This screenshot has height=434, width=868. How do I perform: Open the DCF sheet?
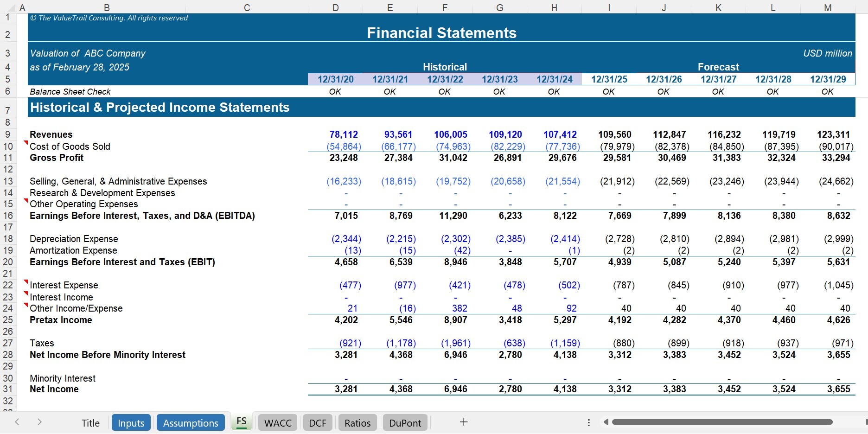click(318, 422)
